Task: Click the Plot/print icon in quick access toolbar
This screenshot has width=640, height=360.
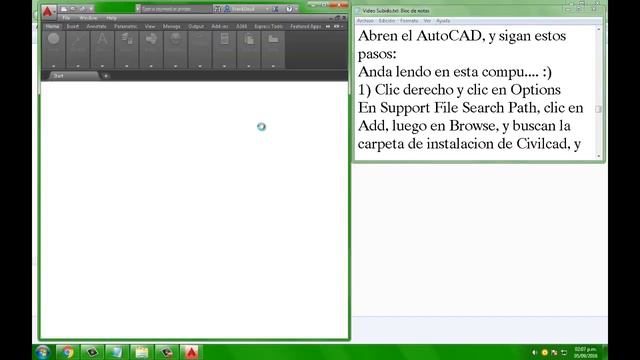Action: 82,9
